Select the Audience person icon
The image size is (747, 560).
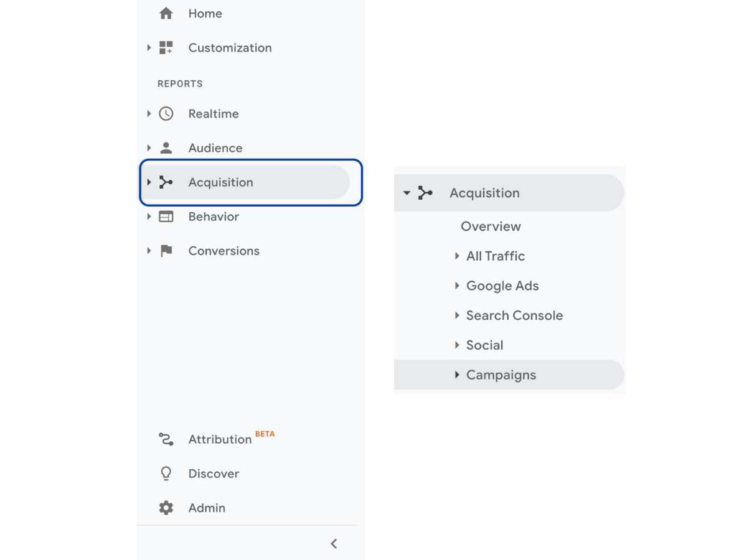(x=166, y=147)
